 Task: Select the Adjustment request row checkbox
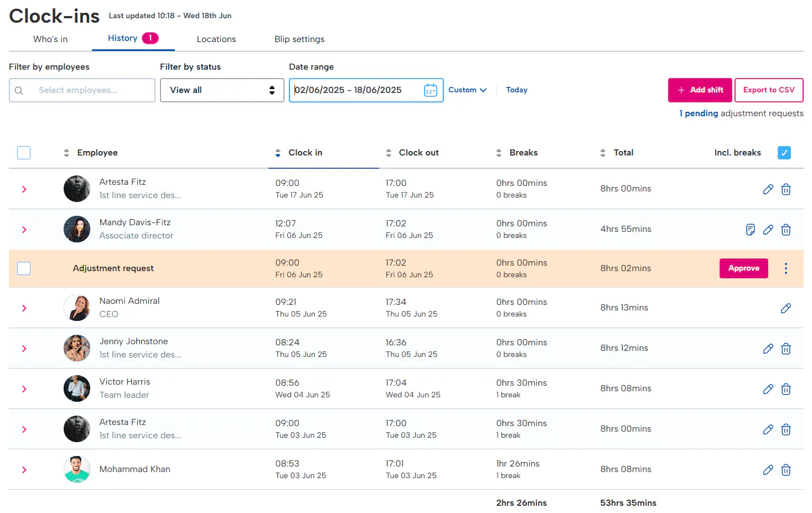pyautogui.click(x=24, y=268)
